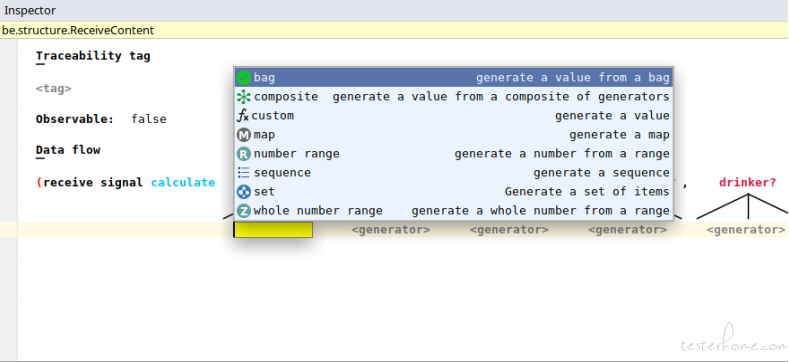Click the <tag> placeholder under Traceability tag
Image resolution: width=789 pixels, height=362 pixels.
[x=54, y=89]
